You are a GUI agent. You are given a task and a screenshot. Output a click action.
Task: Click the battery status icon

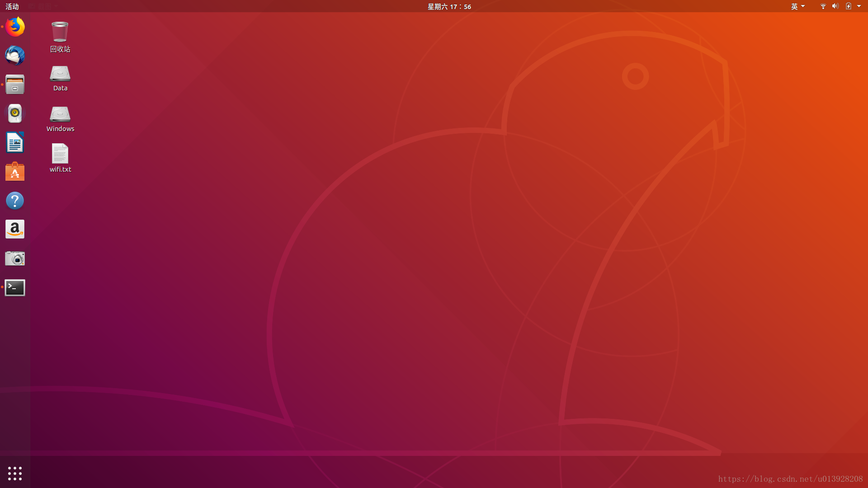(x=849, y=6)
